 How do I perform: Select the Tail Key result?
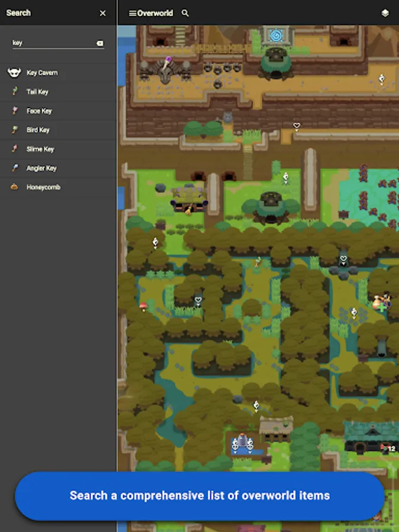pyautogui.click(x=58, y=92)
